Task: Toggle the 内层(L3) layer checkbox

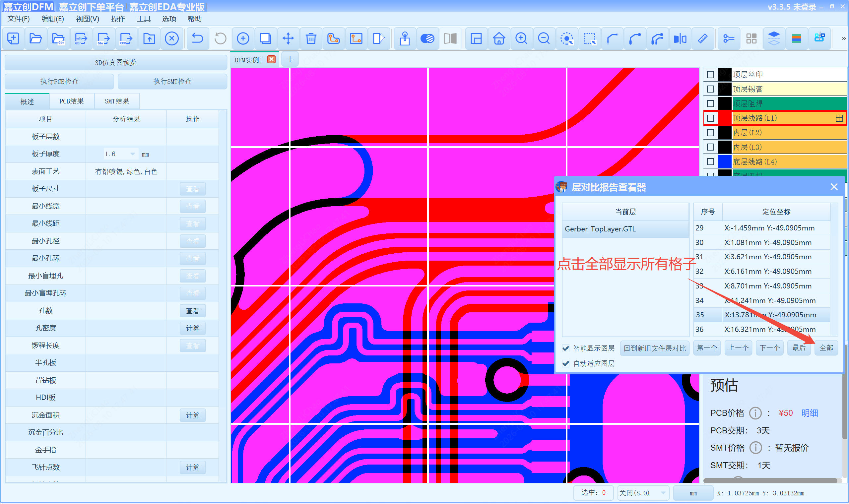Action: point(710,148)
